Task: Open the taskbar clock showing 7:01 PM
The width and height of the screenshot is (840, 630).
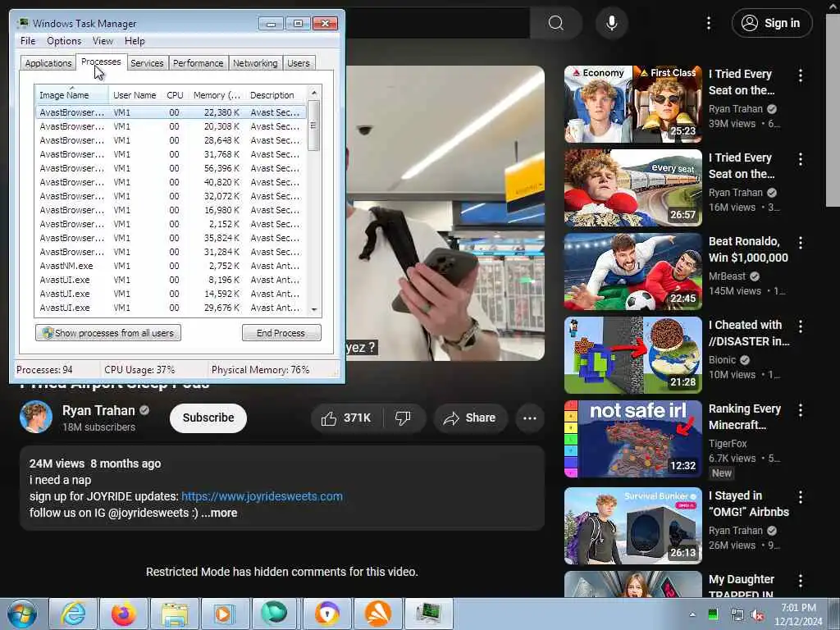Action: pos(798,614)
